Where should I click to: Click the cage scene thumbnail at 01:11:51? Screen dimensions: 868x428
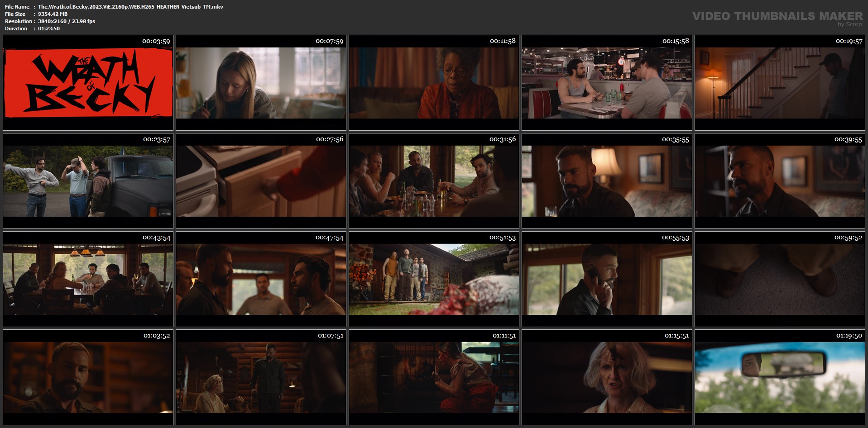(x=434, y=377)
